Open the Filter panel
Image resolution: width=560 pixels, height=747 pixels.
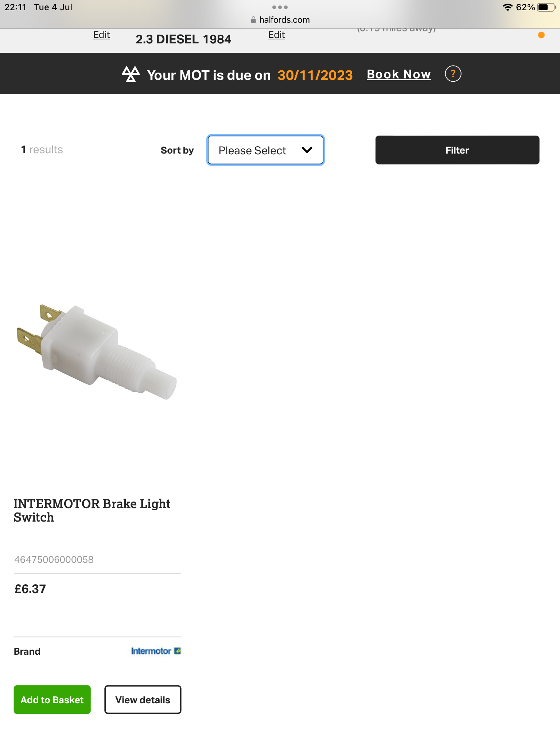[457, 150]
